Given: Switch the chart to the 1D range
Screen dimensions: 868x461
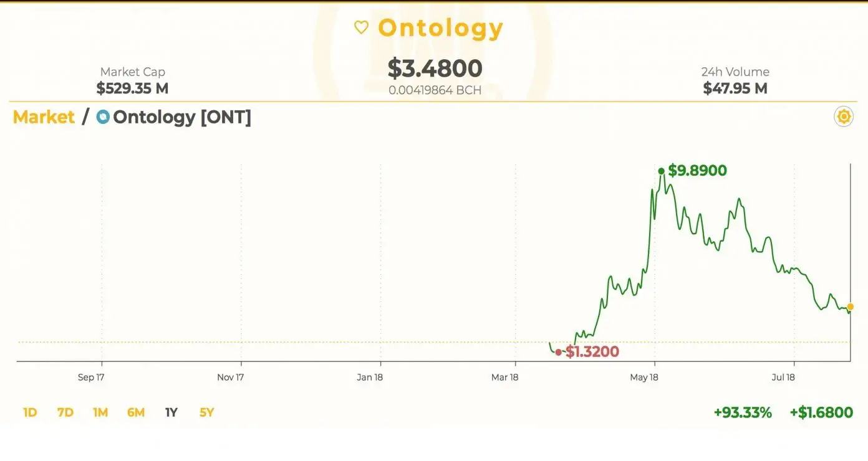Looking at the screenshot, I should (30, 412).
